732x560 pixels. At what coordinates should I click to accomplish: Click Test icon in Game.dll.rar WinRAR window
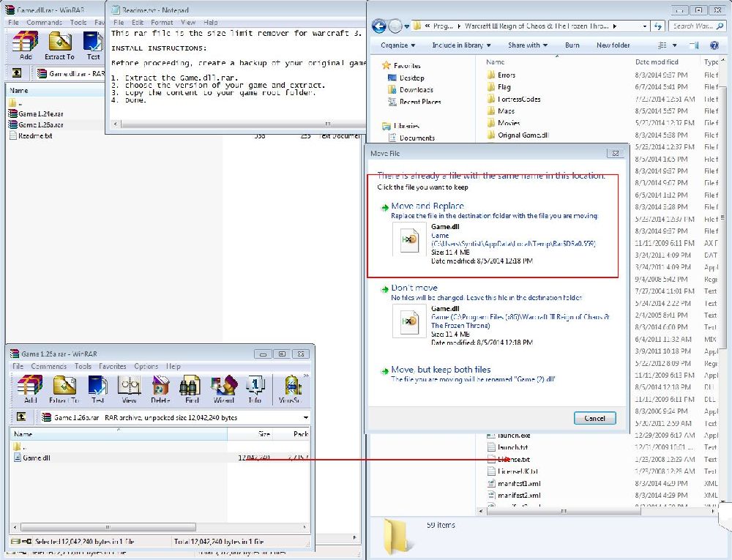[x=93, y=46]
